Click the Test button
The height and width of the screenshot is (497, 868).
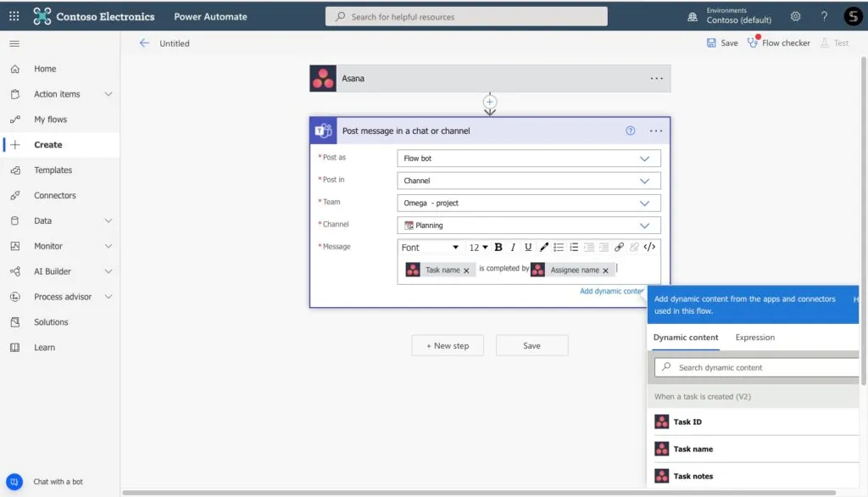[834, 42]
